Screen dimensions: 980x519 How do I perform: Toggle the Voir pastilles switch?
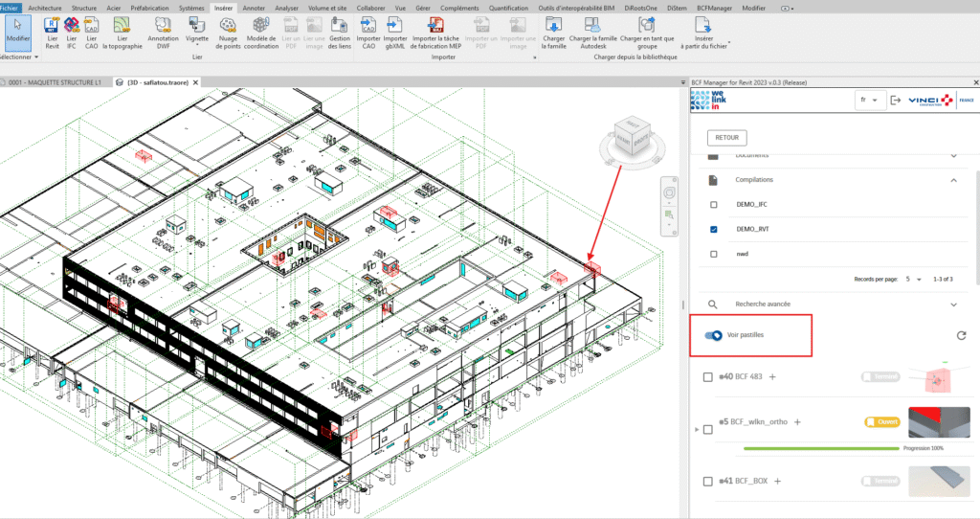pyautogui.click(x=713, y=335)
